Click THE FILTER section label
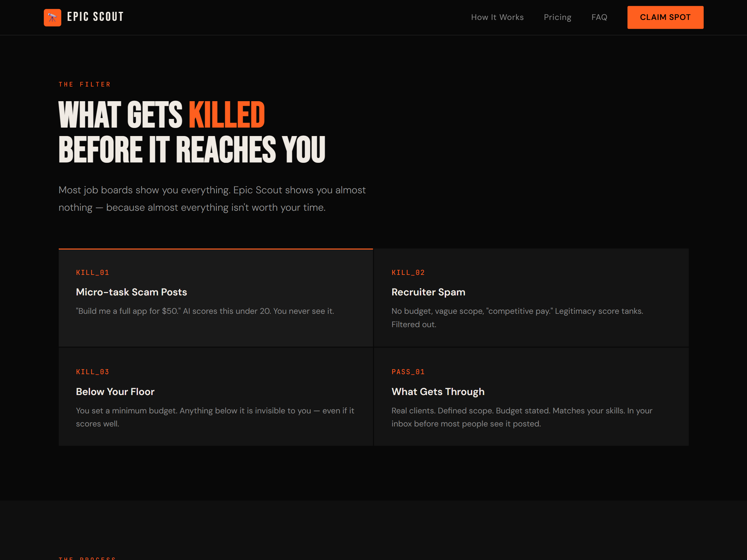The image size is (747, 560). click(x=85, y=84)
